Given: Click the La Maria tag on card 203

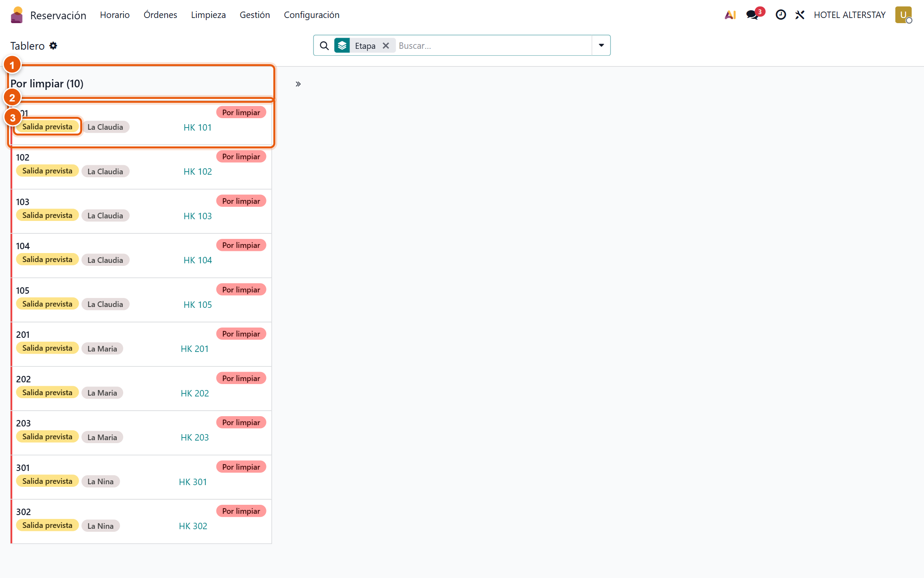Looking at the screenshot, I should tap(102, 437).
